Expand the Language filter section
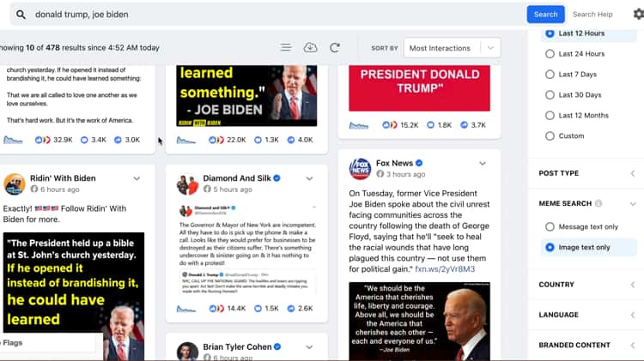The image size is (644, 361). coord(633,315)
